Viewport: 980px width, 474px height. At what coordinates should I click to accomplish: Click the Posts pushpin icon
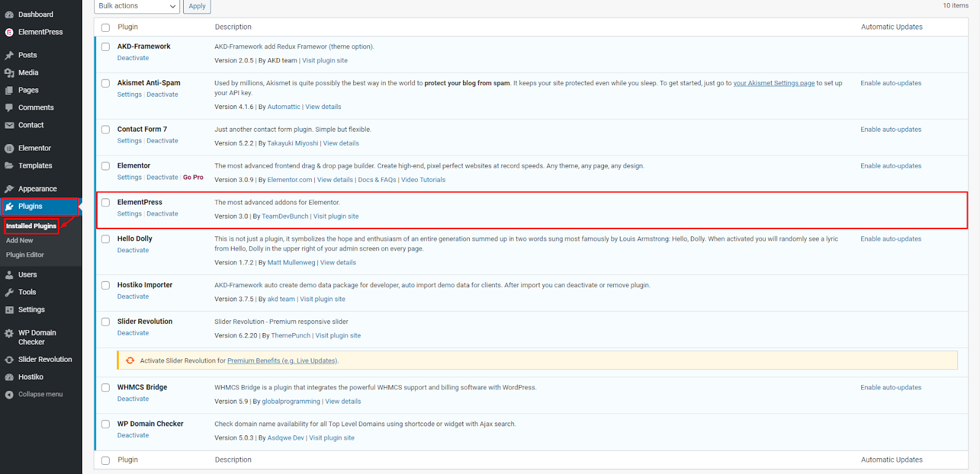pyautogui.click(x=9, y=55)
